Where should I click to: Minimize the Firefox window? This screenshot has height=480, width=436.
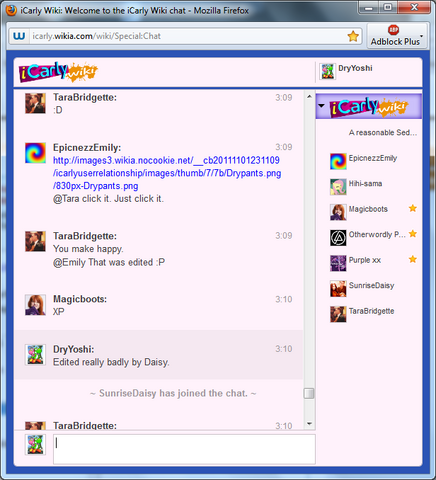(369, 8)
